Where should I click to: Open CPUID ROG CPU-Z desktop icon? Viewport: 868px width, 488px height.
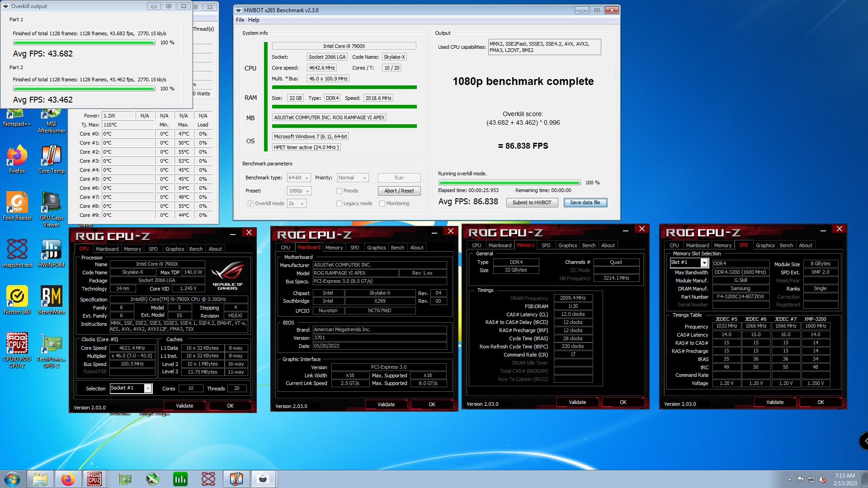click(17, 350)
